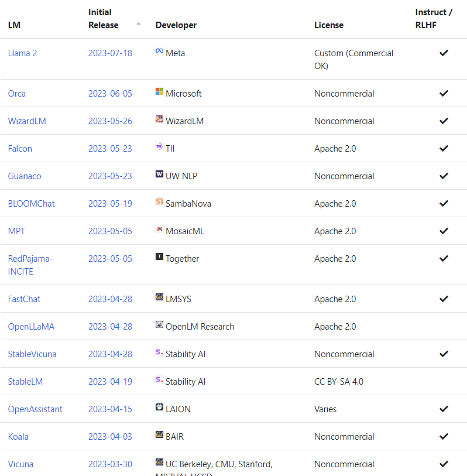Click the Together logo icon
The image size is (467, 476).
(159, 257)
